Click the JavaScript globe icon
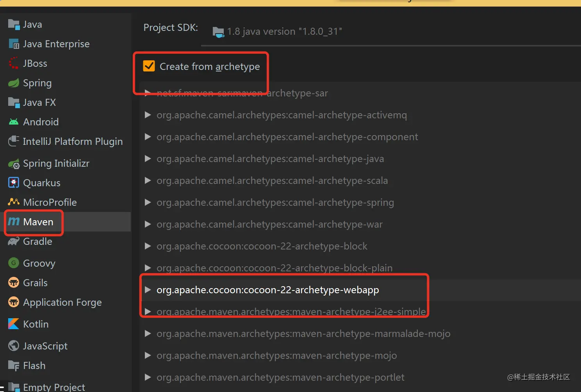581x392 pixels. pos(14,346)
